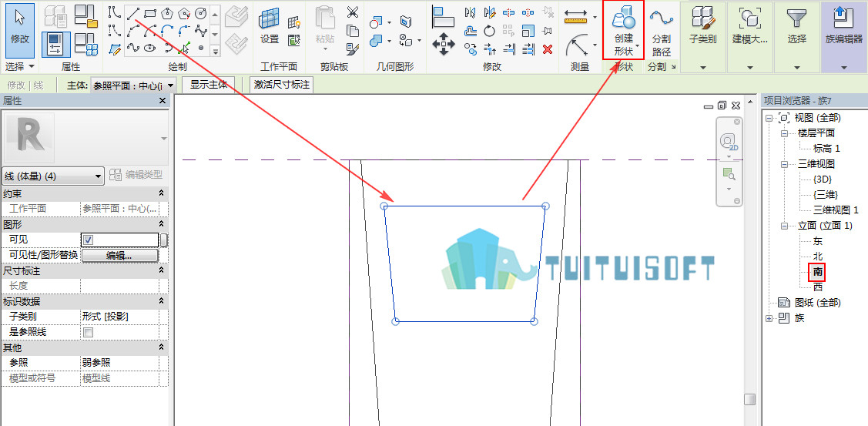Expand the draw gallery more arrow
This screenshot has height=426, width=868.
pyautogui.click(x=216, y=50)
